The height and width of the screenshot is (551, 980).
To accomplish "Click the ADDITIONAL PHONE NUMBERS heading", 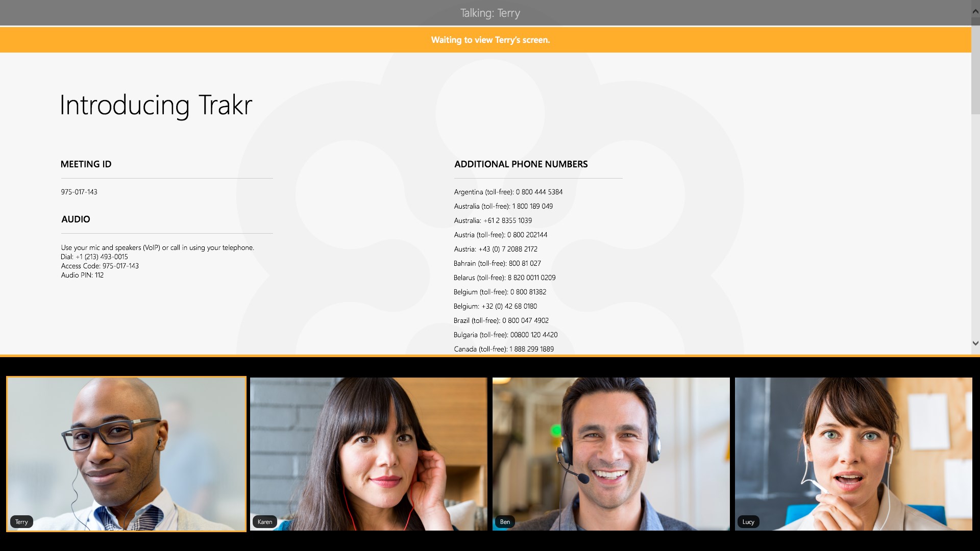I will click(x=521, y=164).
